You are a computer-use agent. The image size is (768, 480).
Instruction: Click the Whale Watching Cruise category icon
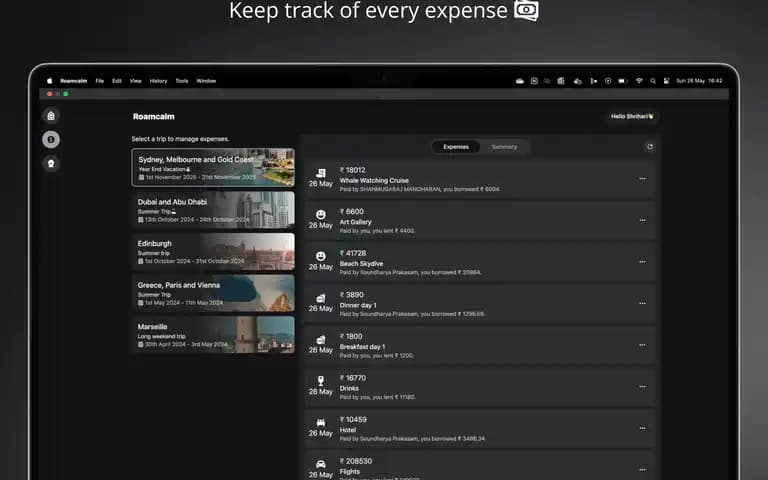click(x=321, y=173)
